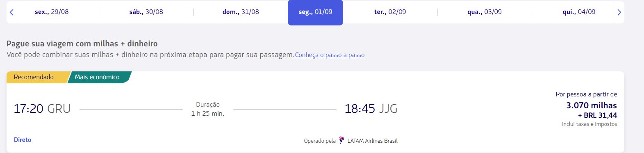Click the LATAM Airlines Brasil operator text

pos(372,141)
